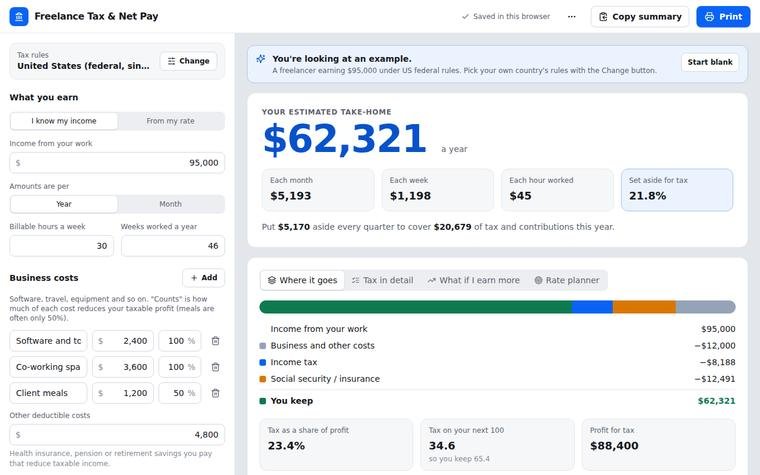This screenshot has height=475, width=760.
Task: Copy the summary to clipboard
Action: click(640, 16)
